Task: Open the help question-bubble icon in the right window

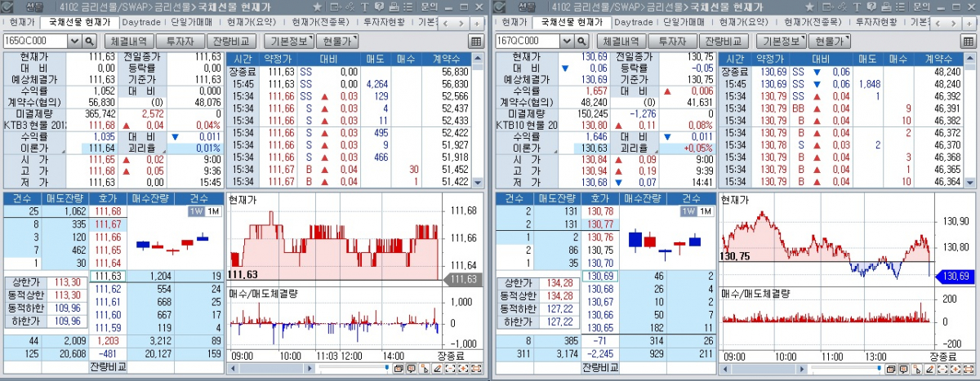Action: (x=871, y=7)
